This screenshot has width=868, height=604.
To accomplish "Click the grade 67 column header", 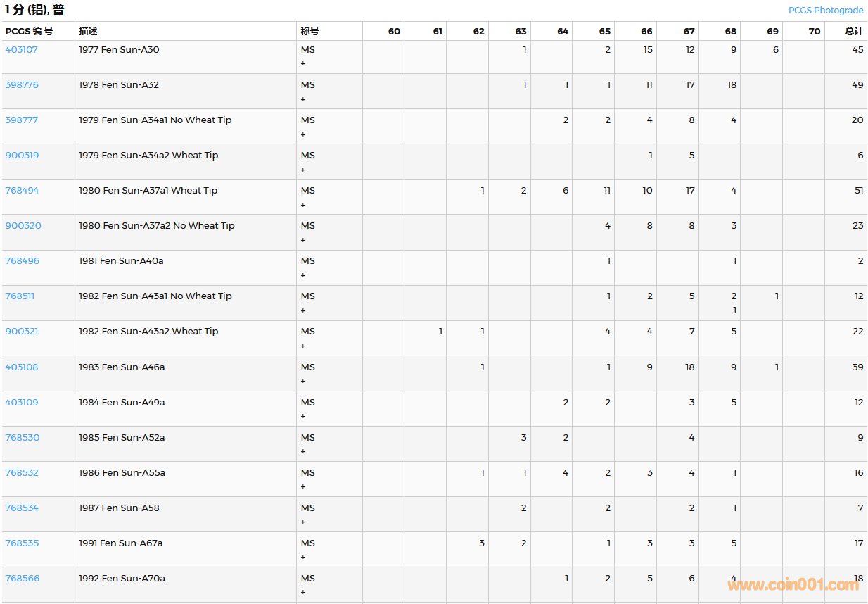I will [x=689, y=32].
